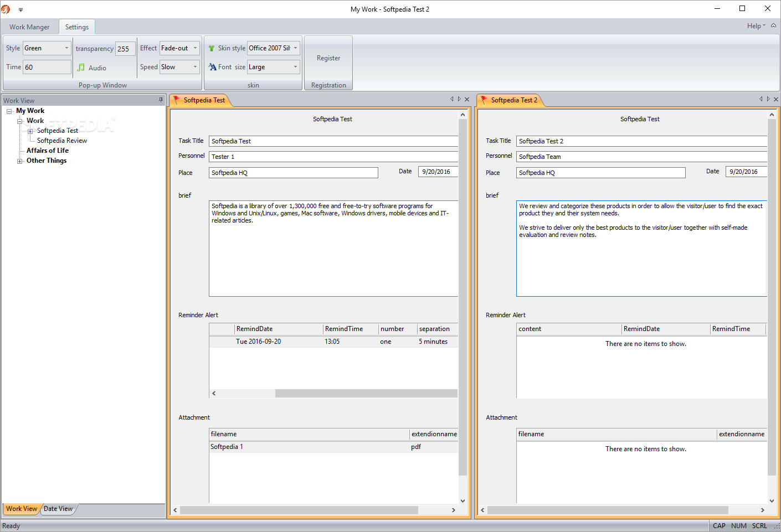
Task: Select Other Things tree item
Action: pyautogui.click(x=47, y=161)
